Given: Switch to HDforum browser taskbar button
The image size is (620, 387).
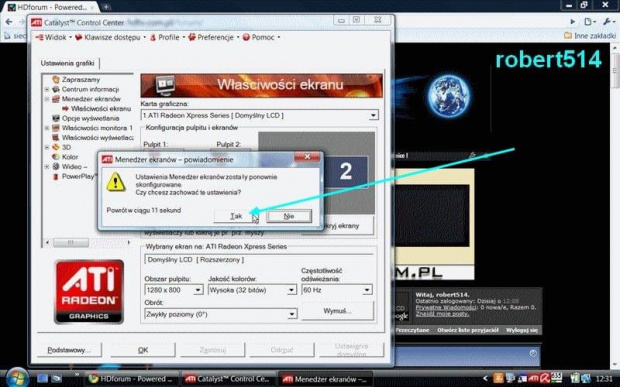Looking at the screenshot, I should pyautogui.click(x=131, y=379).
